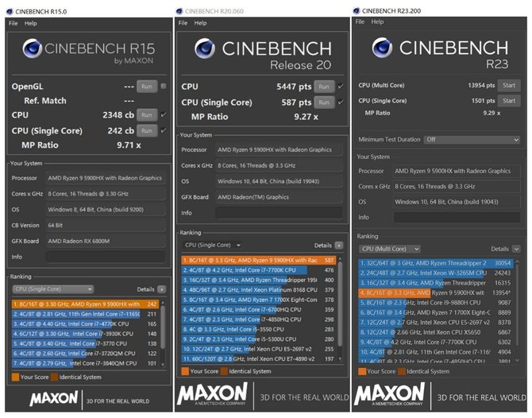Open Minimum Test Duration dropdown
This screenshot has width=532, height=418.
472,140
